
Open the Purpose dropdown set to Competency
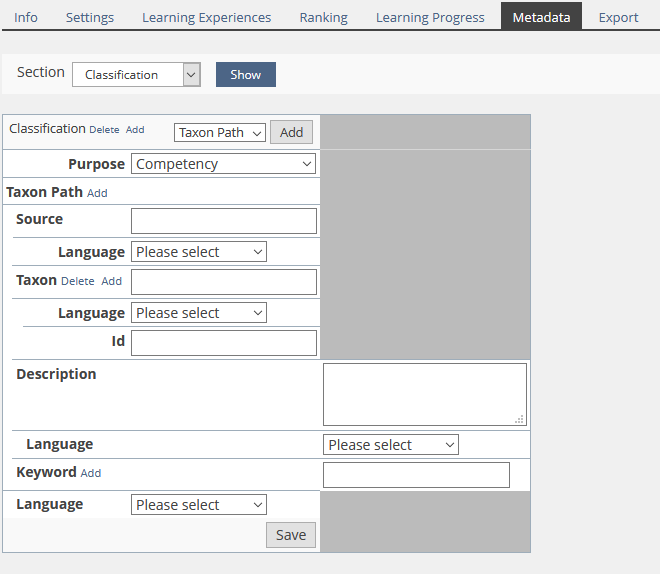(224, 164)
